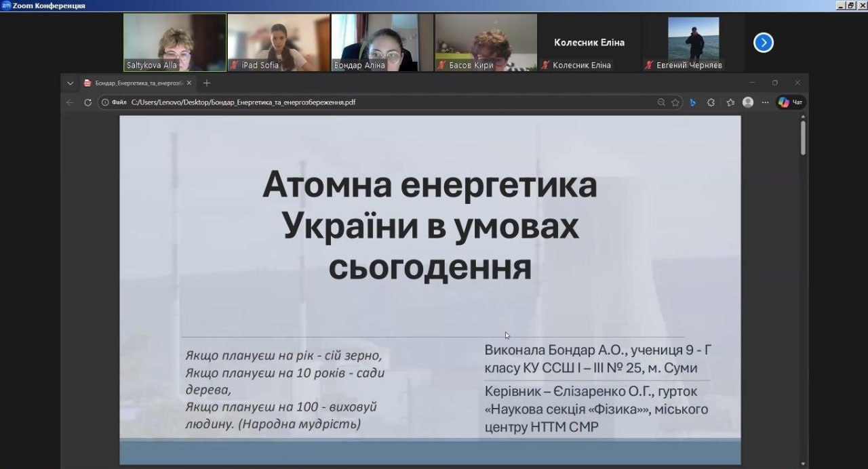Select Евгений Черняев's video thumbnail
Screen dimensions: 868x469
[x=693, y=42]
